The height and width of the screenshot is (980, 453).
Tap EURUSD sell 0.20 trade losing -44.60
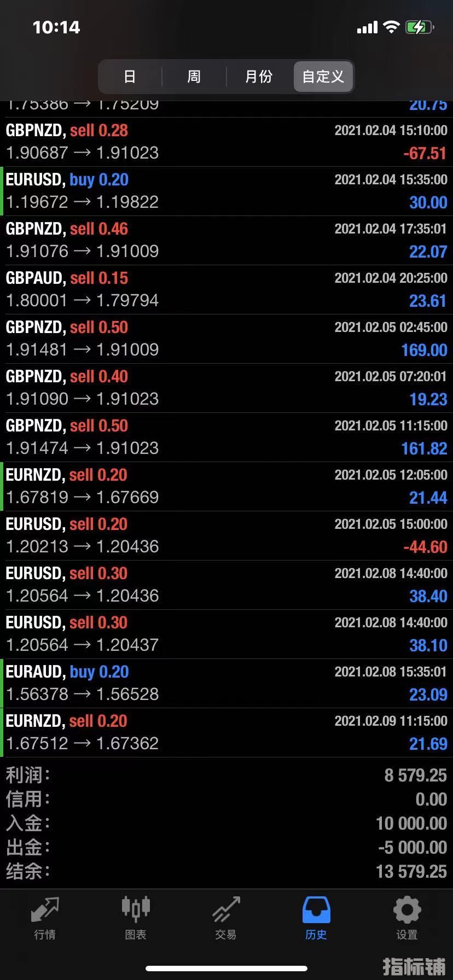pos(226,536)
